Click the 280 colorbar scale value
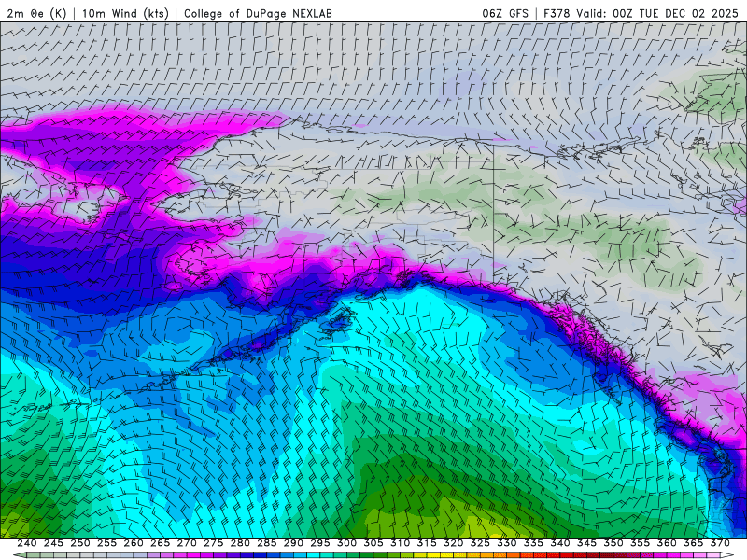Image resolution: width=747 pixels, height=560 pixels. [240, 543]
